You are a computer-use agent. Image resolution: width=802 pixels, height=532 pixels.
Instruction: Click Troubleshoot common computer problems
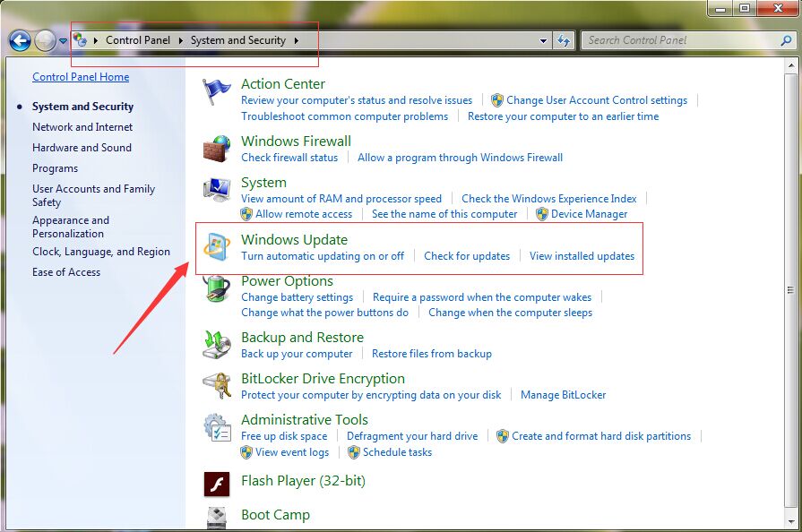click(x=345, y=116)
